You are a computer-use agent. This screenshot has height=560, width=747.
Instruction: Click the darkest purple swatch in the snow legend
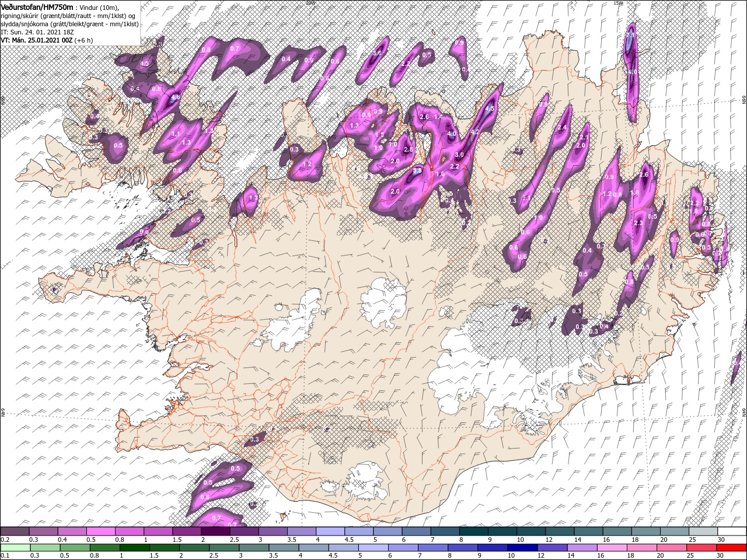215,531
